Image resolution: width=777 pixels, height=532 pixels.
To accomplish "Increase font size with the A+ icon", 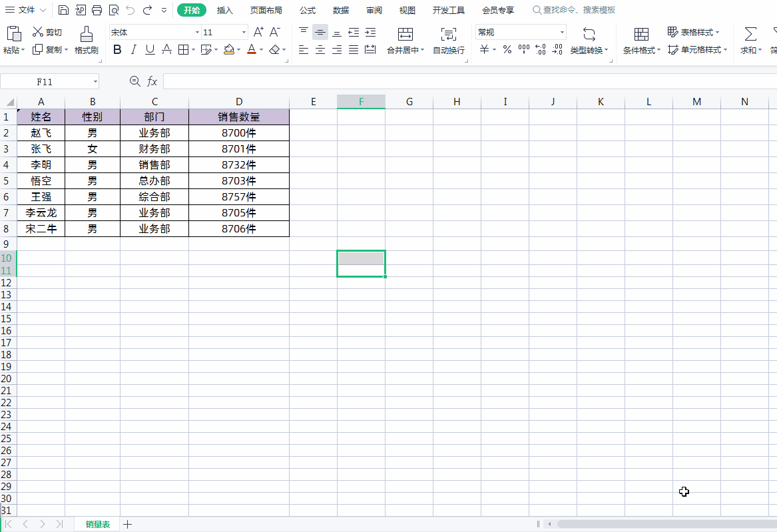I will click(x=258, y=31).
